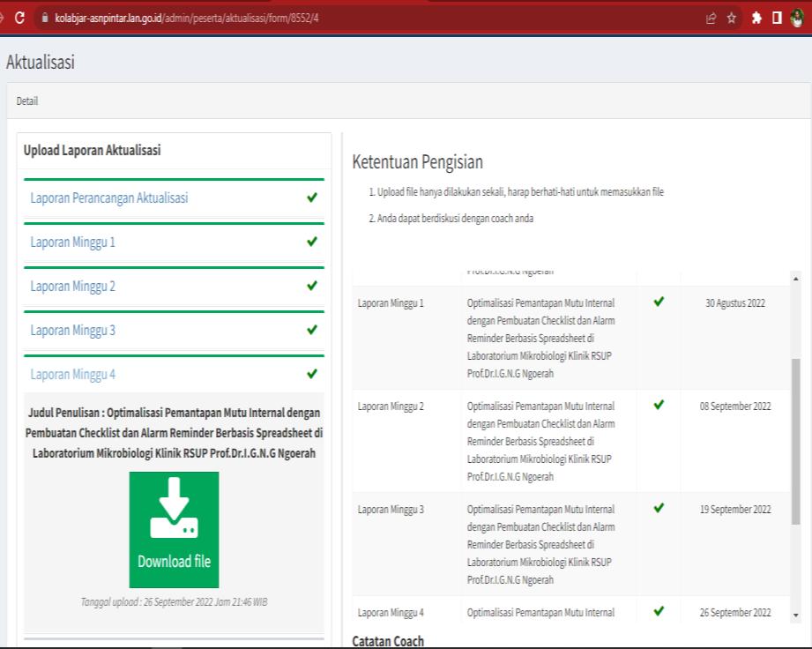812x649 pixels.
Task: Click the URL in the address bar
Action: [187, 19]
